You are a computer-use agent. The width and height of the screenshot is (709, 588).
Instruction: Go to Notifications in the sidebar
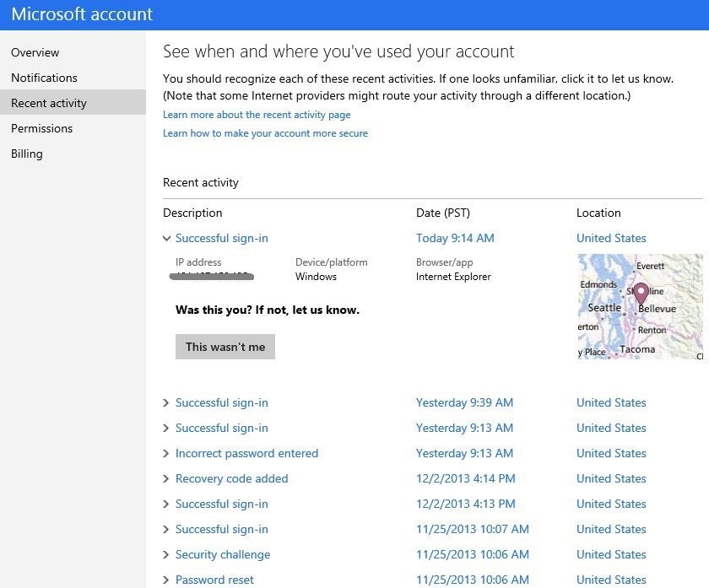tap(44, 78)
